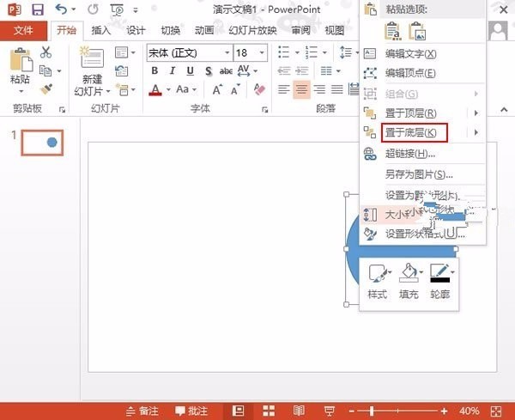Switch to slide sorter view icon
The width and height of the screenshot is (515, 420).
pyautogui.click(x=268, y=411)
